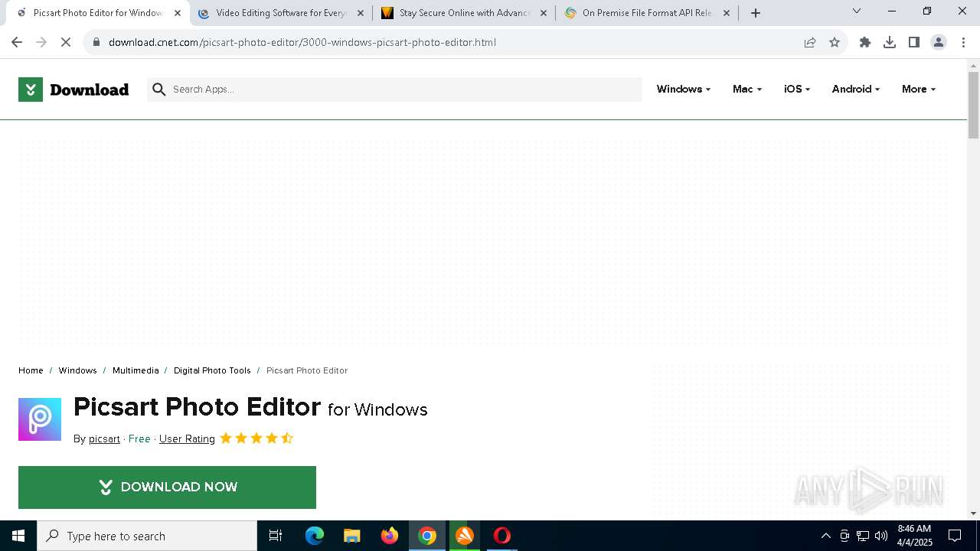This screenshot has height=551, width=980.
Task: Open a new browser tab
Action: (756, 12)
